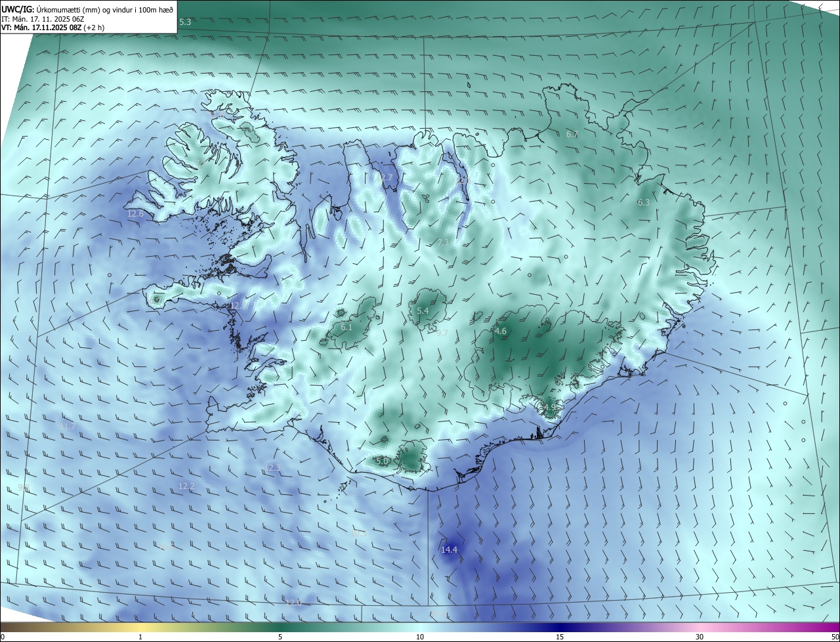Click the '6.1' value on the glacier
The width and height of the screenshot is (840, 642).
click(x=346, y=328)
